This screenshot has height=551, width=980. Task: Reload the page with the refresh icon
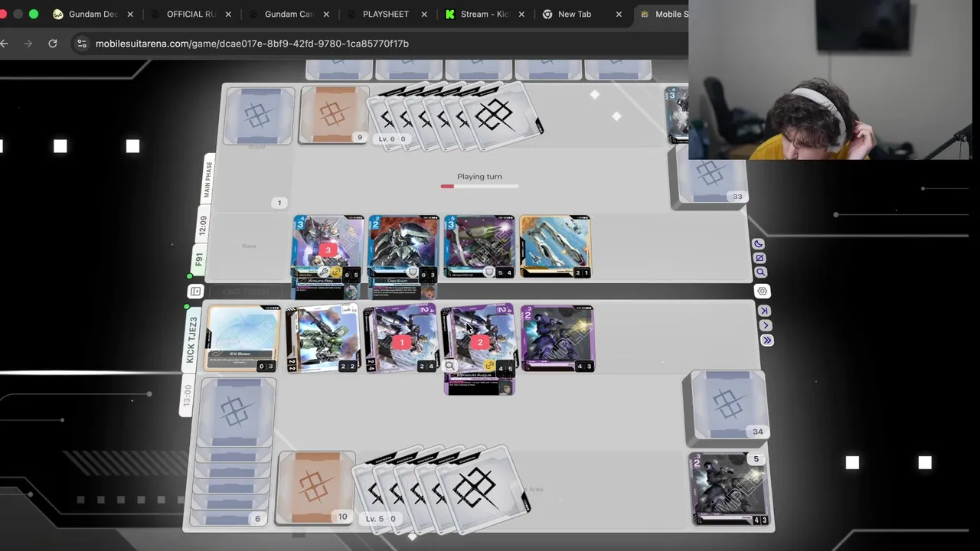pos(53,44)
